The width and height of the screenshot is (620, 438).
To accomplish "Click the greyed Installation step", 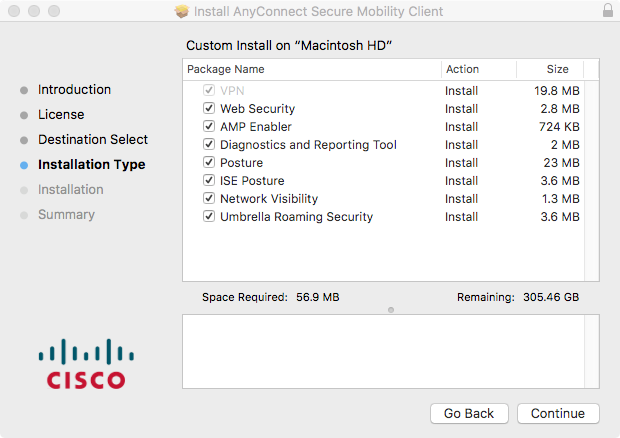I will (x=71, y=190).
